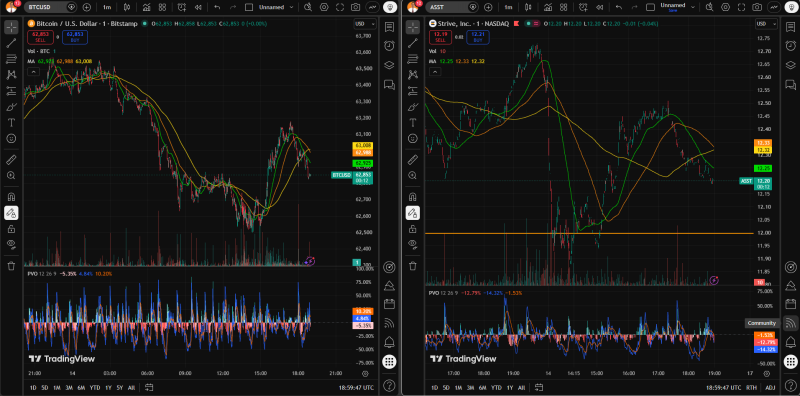Image resolution: width=800 pixels, height=396 pixels.
Task: Select ruler measure tool in BTCUSD window
Action: coord(11,160)
